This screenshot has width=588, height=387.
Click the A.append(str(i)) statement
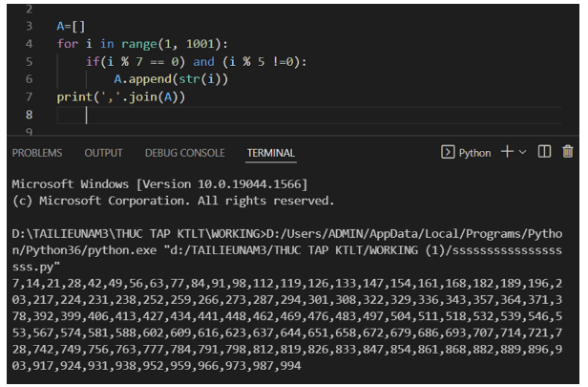click(170, 79)
